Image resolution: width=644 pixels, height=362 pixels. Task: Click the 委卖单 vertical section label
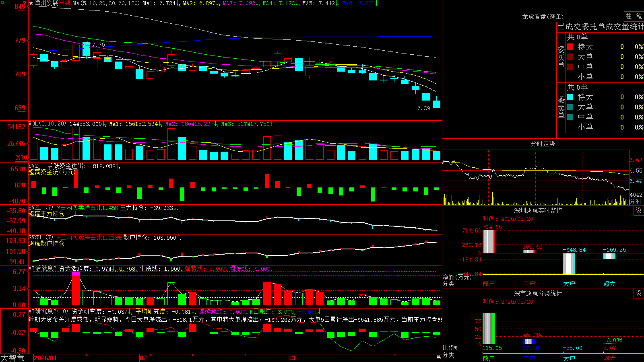tap(561, 108)
